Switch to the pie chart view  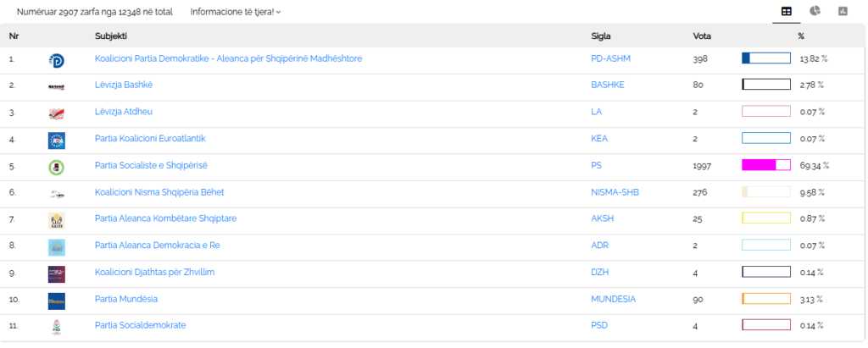click(x=815, y=12)
